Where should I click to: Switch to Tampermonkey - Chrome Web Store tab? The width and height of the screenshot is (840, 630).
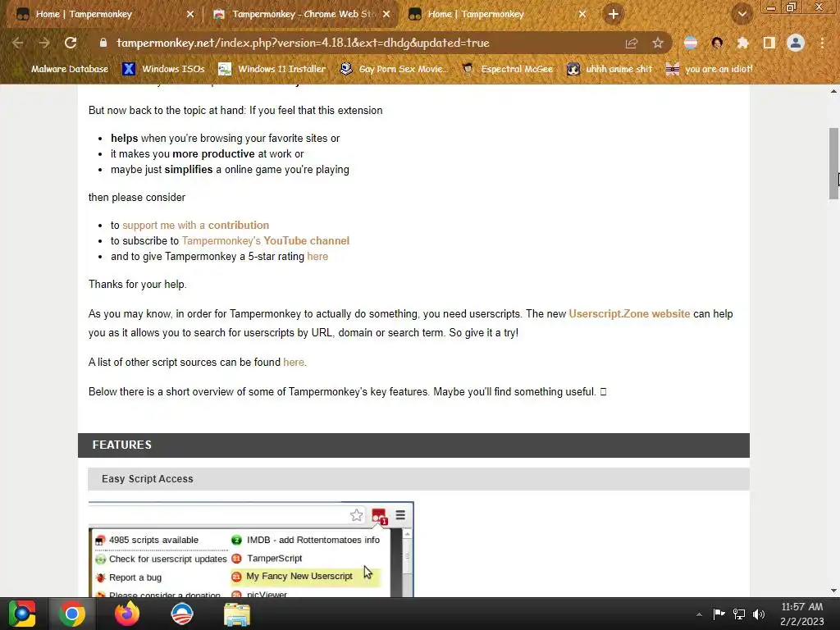pos(300,14)
